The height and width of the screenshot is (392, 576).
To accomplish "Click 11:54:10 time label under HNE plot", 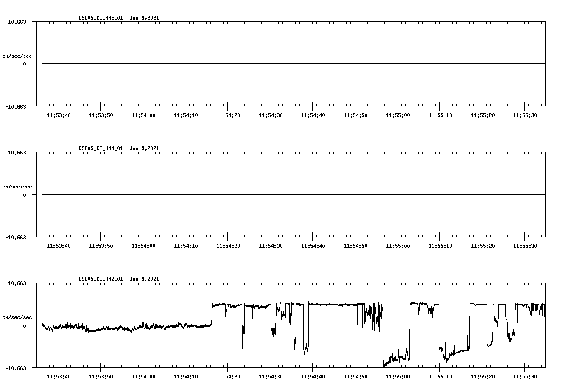I will pyautogui.click(x=186, y=115).
